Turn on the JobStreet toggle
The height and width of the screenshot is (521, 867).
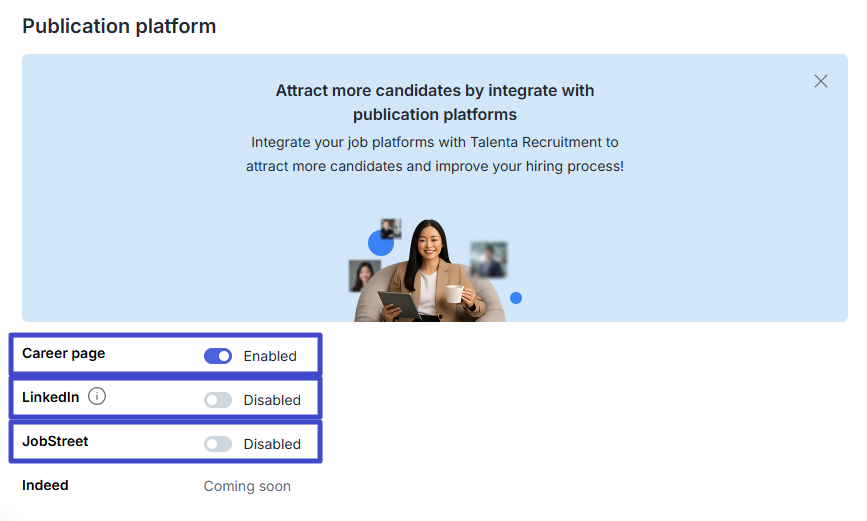tap(218, 444)
